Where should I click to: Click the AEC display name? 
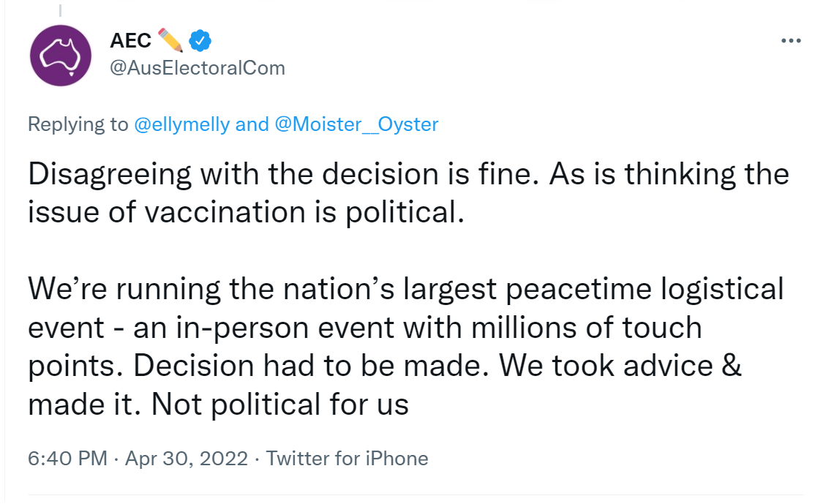coord(130,41)
